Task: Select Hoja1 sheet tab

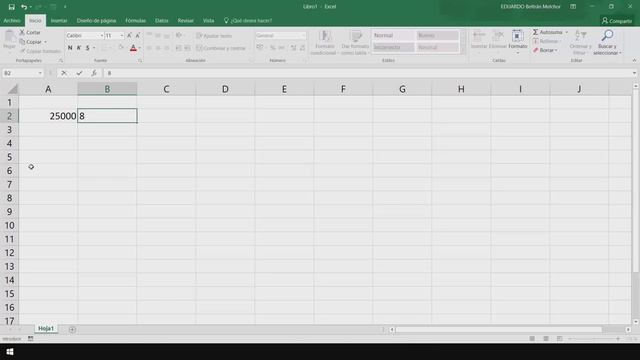Action: pyautogui.click(x=46, y=329)
